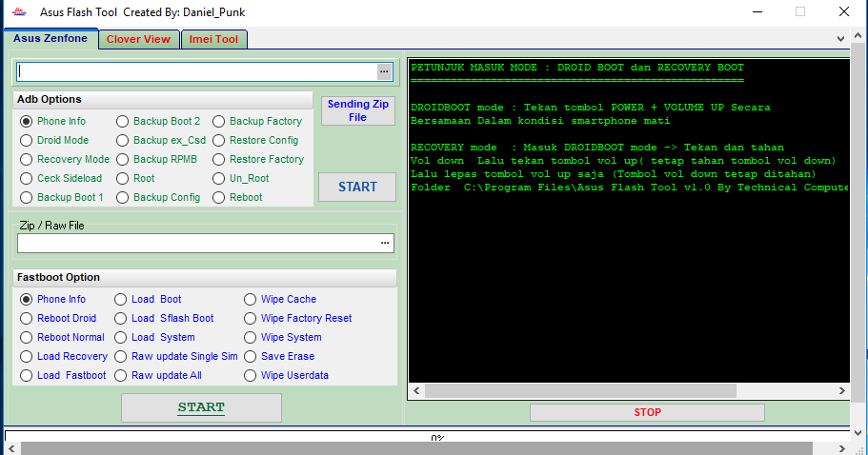Viewport: 868px width, 455px height.
Task: Select Backup RPMB radio
Action: tap(156, 159)
